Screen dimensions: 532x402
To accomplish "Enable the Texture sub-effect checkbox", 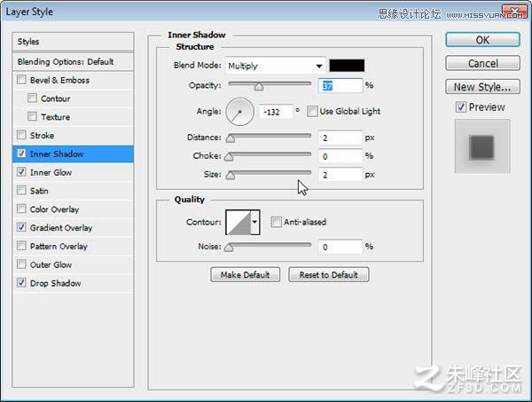I will coord(32,116).
